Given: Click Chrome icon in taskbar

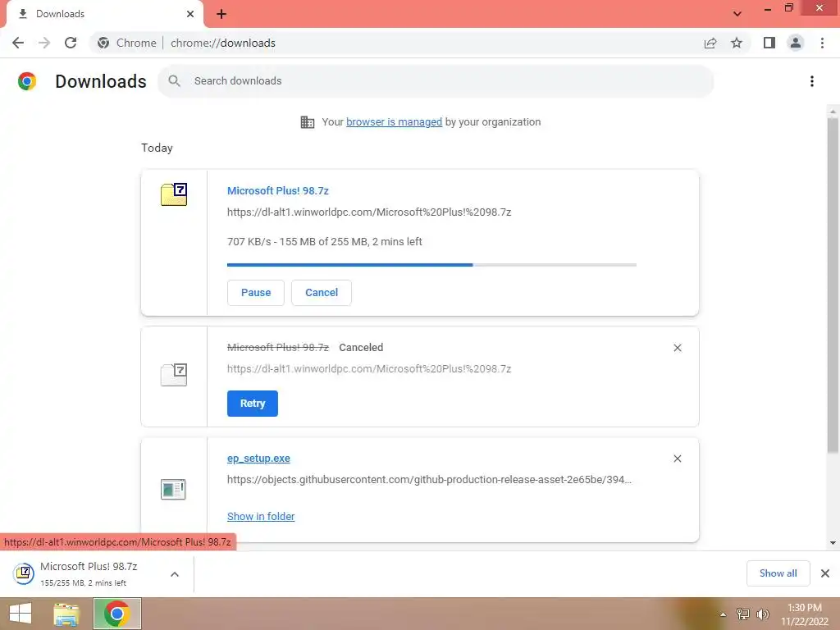Looking at the screenshot, I should 116,614.
